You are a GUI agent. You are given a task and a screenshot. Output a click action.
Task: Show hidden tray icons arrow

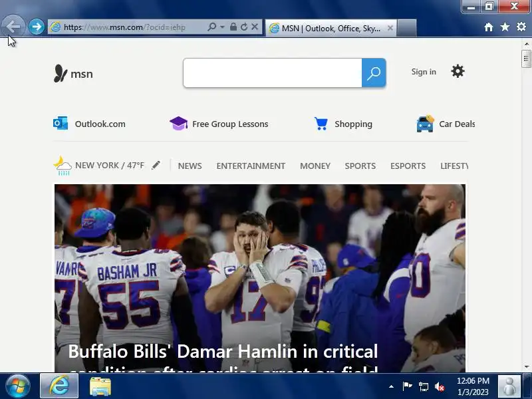(391, 386)
